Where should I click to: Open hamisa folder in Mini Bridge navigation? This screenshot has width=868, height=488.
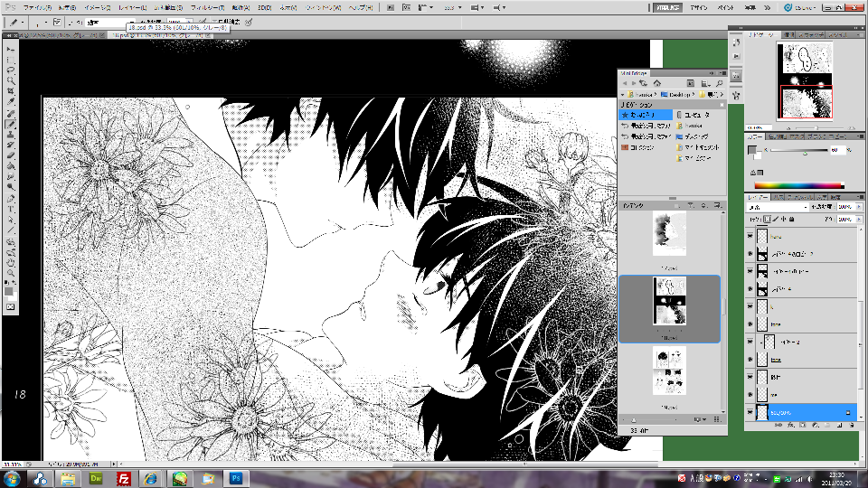(x=689, y=126)
